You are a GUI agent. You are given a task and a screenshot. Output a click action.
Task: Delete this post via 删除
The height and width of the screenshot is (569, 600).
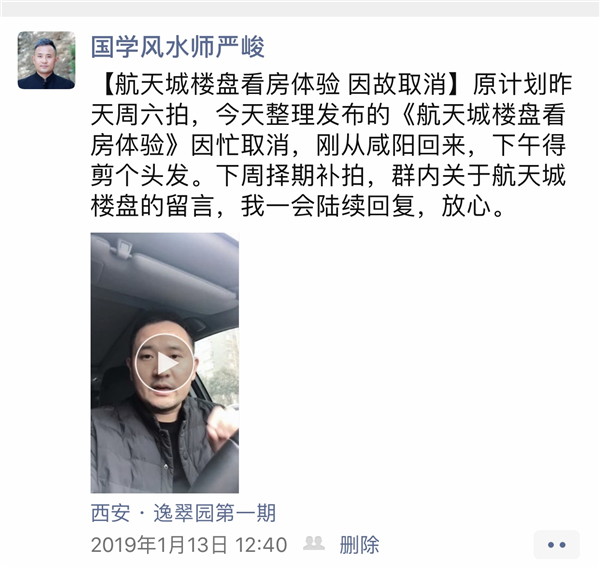coord(359,545)
